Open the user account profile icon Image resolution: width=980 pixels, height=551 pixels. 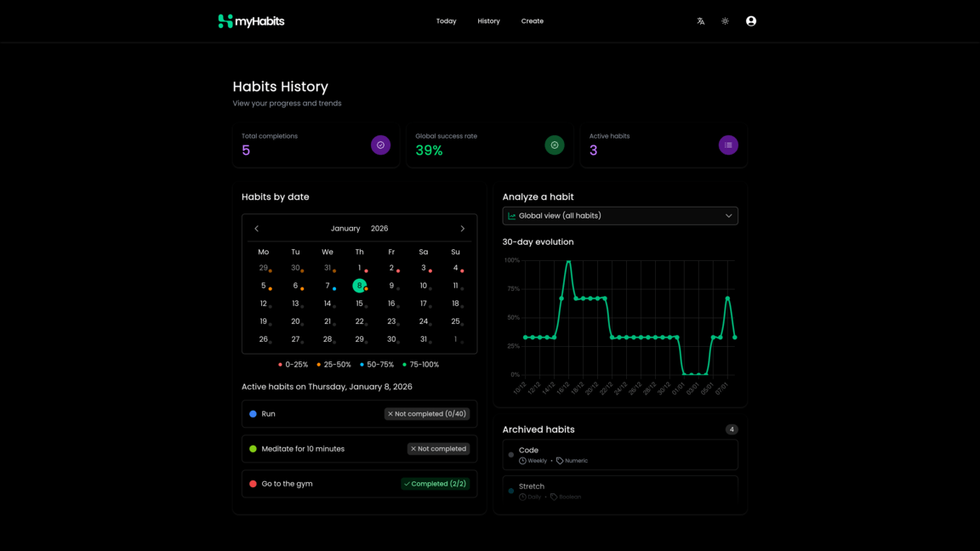point(751,21)
